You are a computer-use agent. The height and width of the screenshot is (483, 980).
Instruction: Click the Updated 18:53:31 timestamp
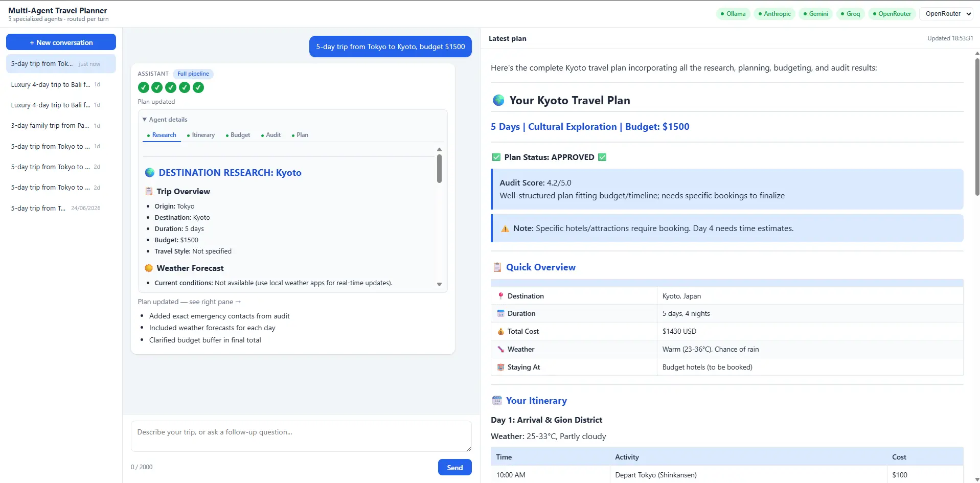[950, 38]
